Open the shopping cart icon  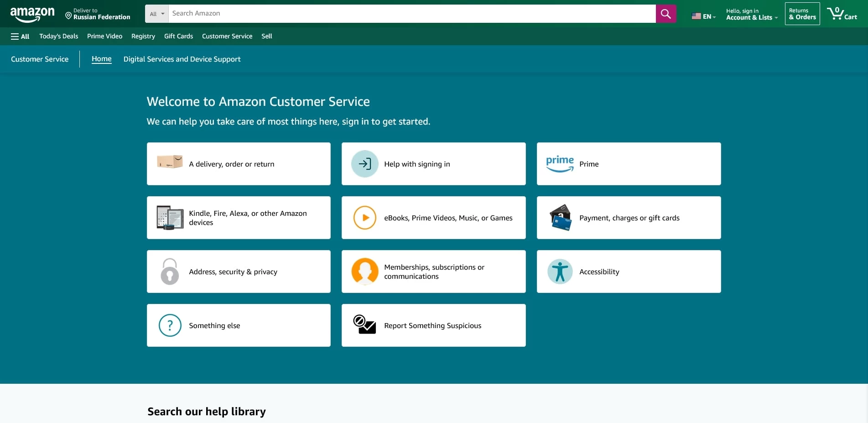(842, 14)
